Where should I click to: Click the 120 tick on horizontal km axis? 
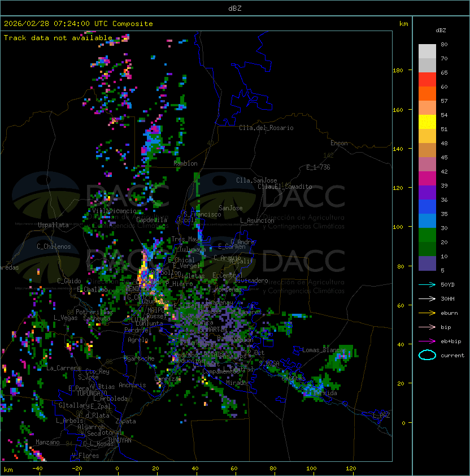351,469
